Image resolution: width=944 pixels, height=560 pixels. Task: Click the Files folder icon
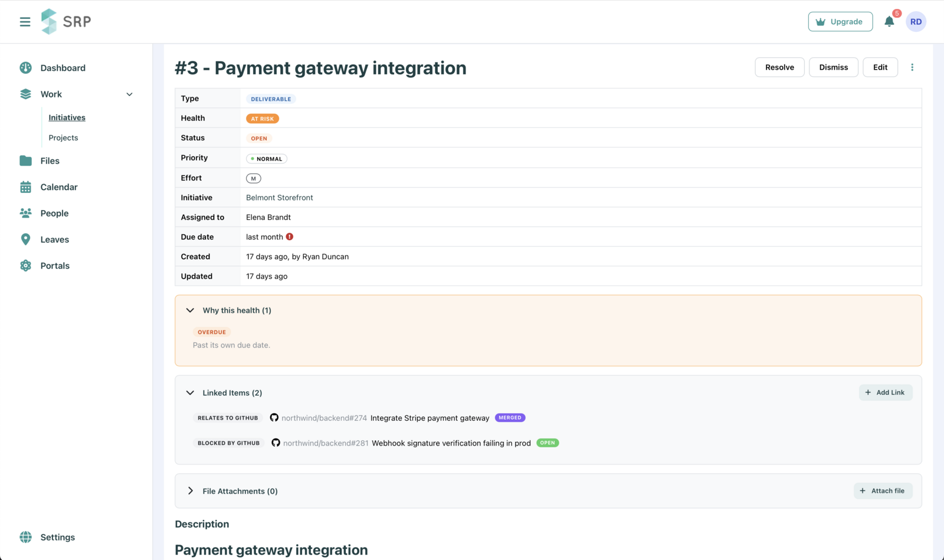25,161
